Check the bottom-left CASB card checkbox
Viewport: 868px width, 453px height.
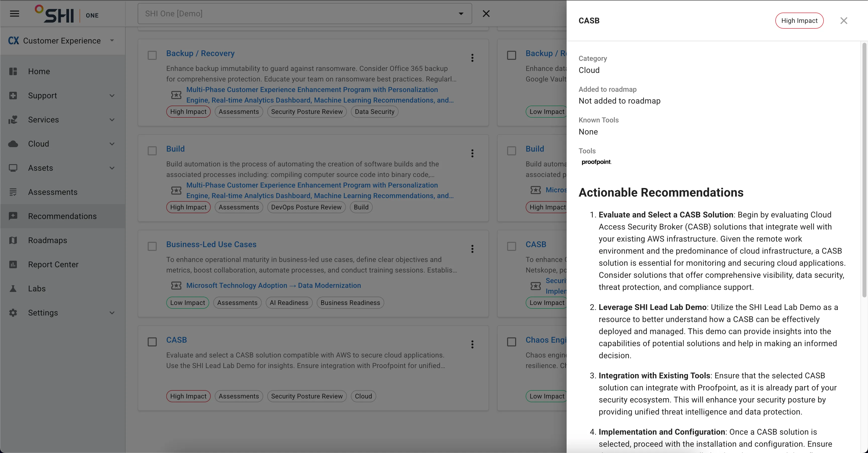pyautogui.click(x=152, y=342)
